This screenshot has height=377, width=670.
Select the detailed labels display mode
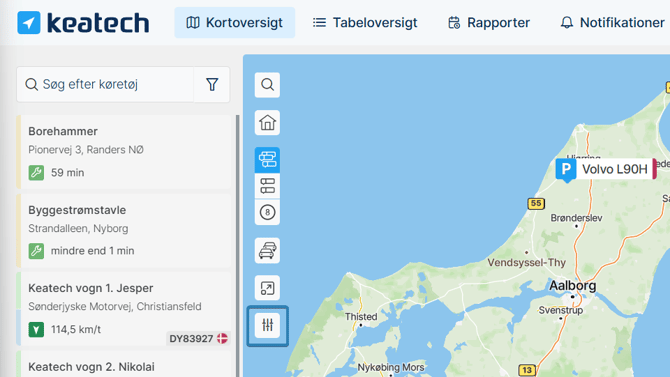[267, 160]
